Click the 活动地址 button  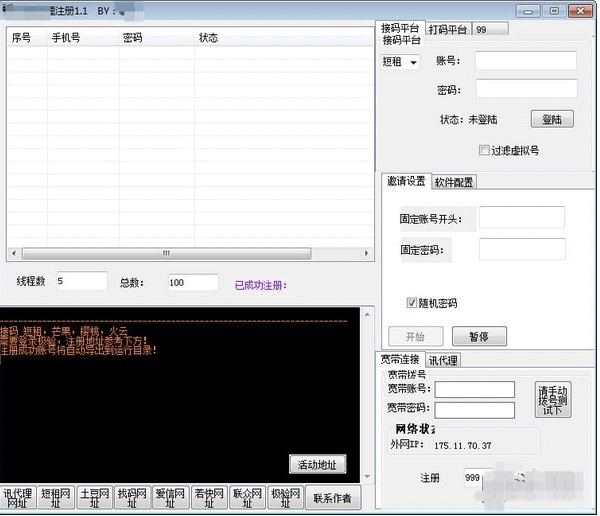tap(318, 464)
